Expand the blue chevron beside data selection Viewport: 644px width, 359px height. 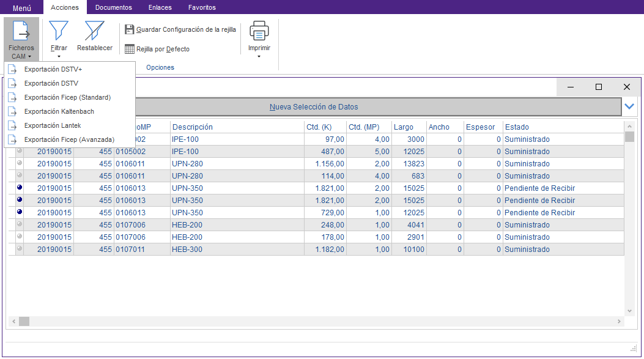(630, 106)
